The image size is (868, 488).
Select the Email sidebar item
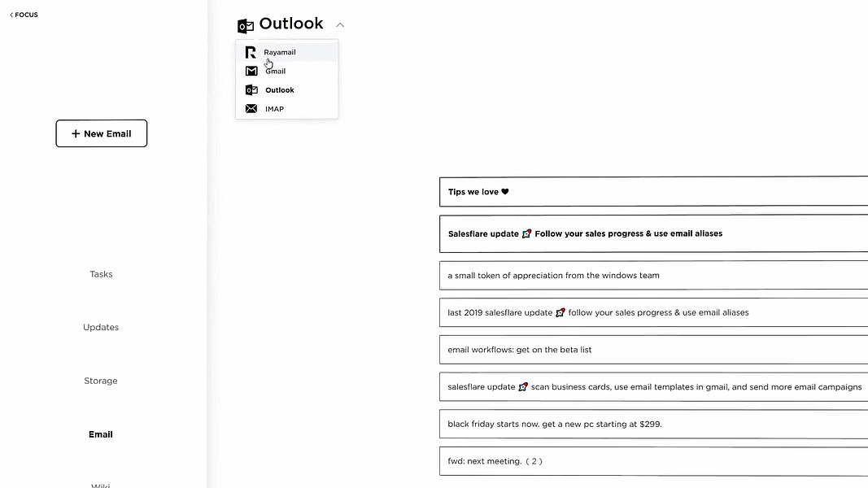pos(101,434)
